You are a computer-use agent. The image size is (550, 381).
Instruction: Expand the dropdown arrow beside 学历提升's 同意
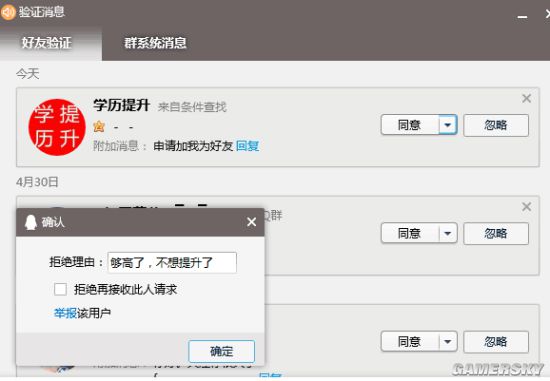(x=448, y=125)
